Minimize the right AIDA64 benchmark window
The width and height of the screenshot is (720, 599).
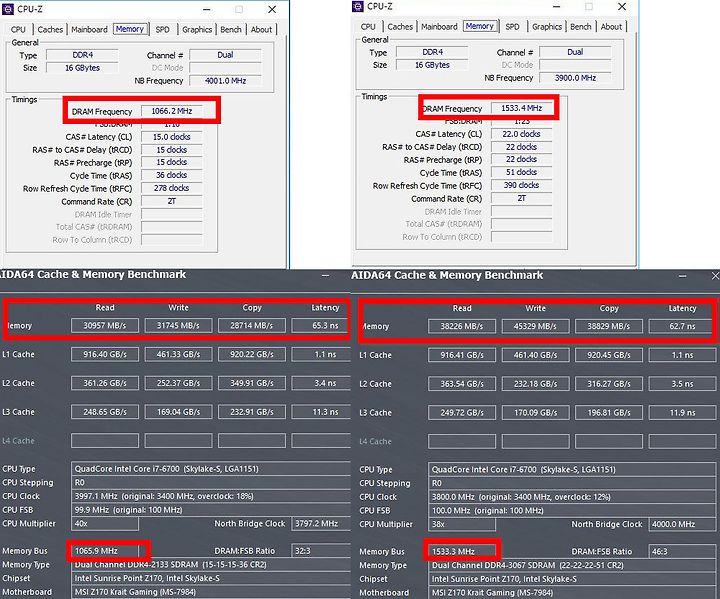[683, 276]
